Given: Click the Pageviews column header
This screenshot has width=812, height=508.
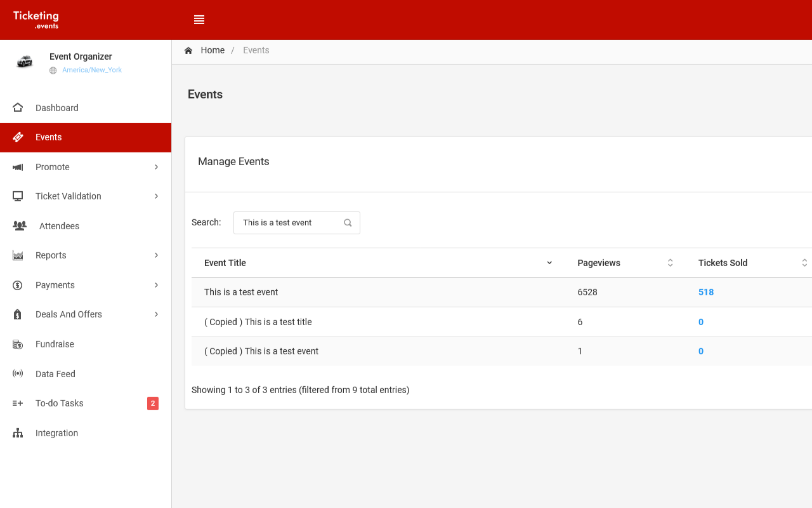Looking at the screenshot, I should (x=625, y=263).
